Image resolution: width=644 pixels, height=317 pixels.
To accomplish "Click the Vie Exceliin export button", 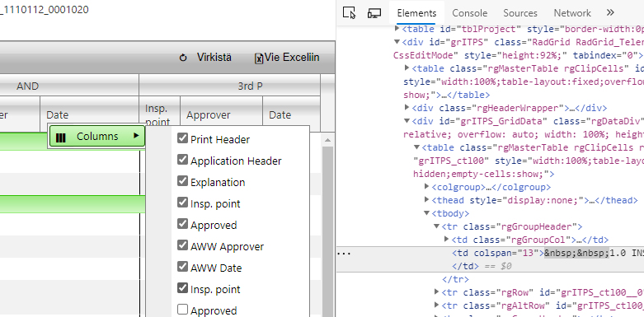I will coord(287,58).
